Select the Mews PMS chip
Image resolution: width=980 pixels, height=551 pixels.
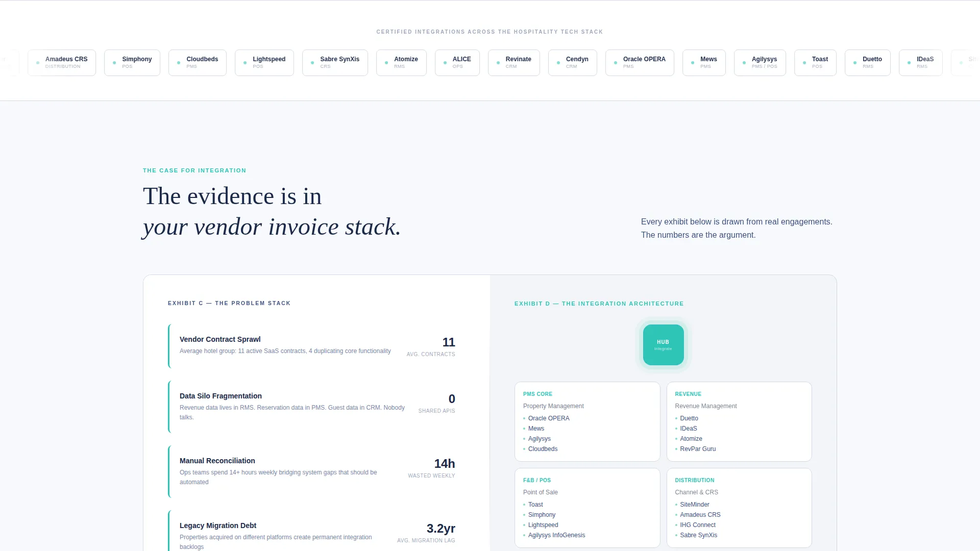pyautogui.click(x=704, y=63)
